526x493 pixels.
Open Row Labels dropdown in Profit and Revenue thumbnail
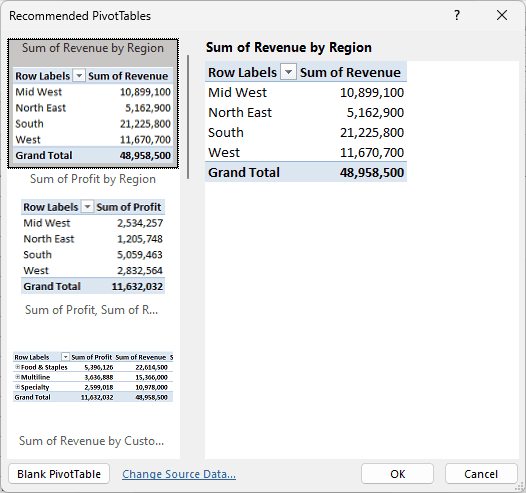tap(65, 357)
